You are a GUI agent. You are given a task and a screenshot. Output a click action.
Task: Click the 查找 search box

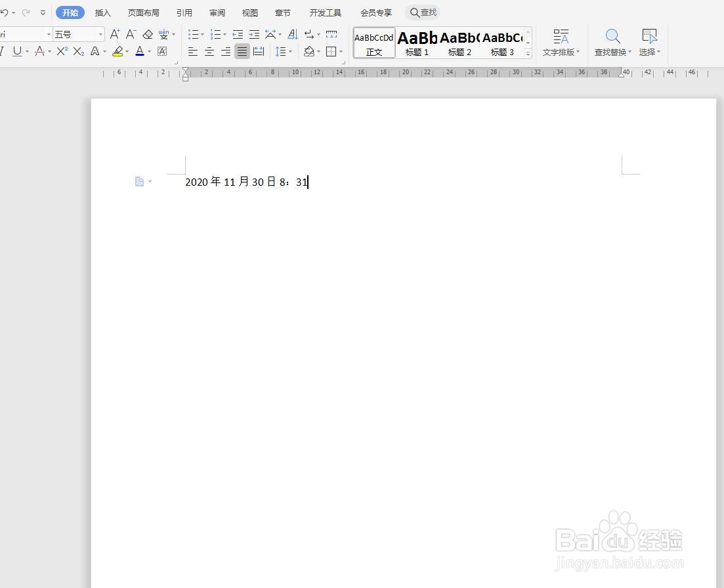423,12
